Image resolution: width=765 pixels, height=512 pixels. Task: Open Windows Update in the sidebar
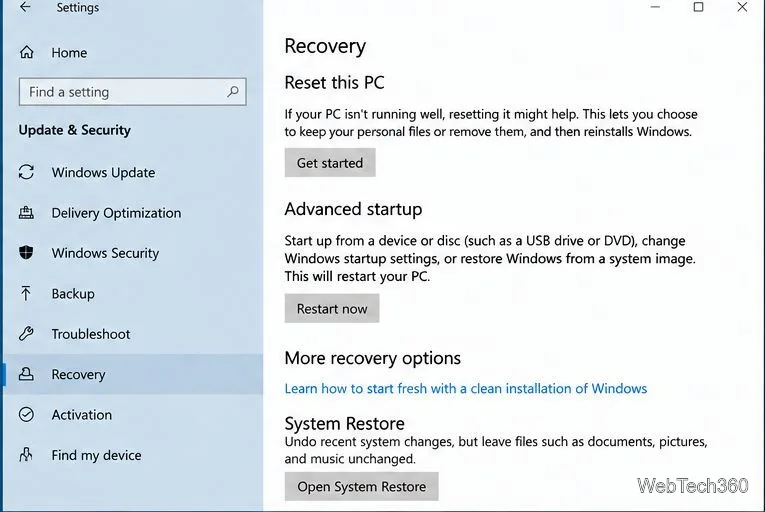[x=103, y=173]
